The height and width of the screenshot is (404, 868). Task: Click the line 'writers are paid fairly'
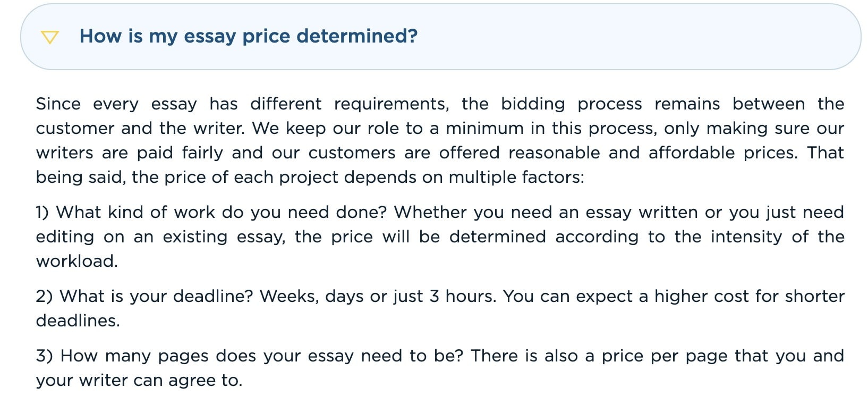coord(440,153)
